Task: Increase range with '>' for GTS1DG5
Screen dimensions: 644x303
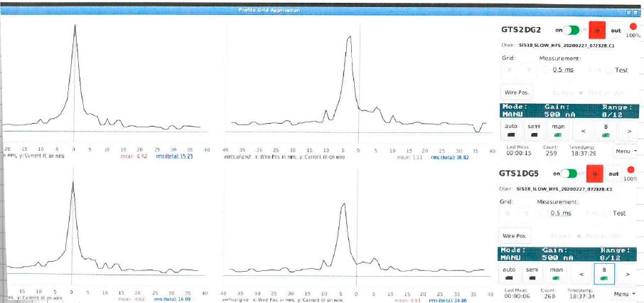Action: click(628, 273)
